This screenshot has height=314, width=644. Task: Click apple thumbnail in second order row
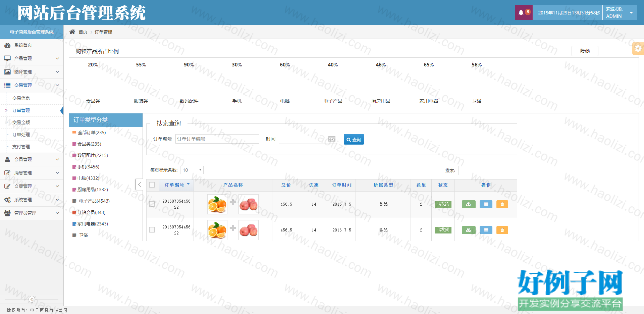click(249, 230)
